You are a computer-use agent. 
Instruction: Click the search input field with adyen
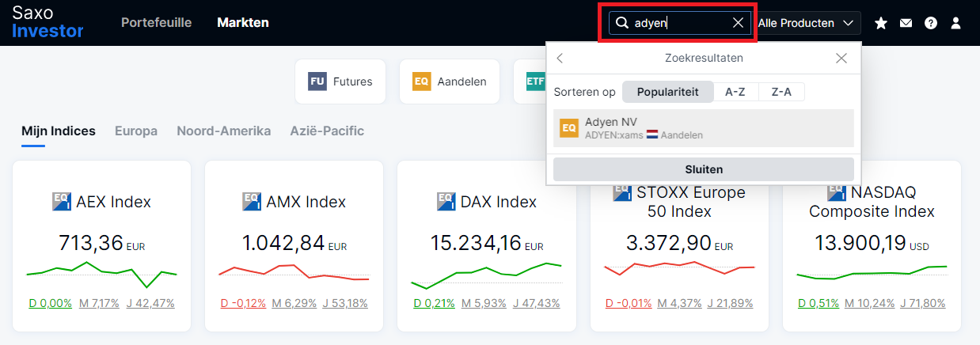(x=681, y=23)
